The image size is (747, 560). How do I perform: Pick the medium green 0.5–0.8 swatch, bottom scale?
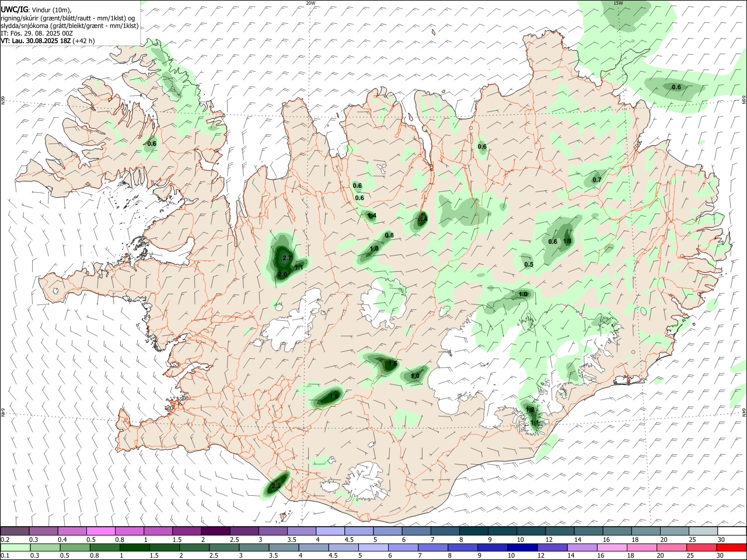pos(75,547)
